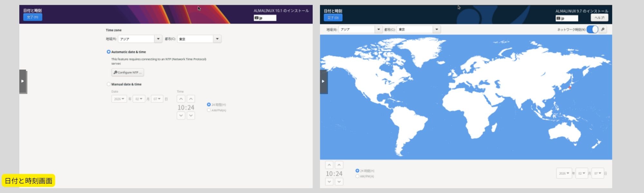Screen dimensions: 644x193
Task: Decrease hours with down arrow in AlmaLinux 9.7
Action: pyautogui.click(x=329, y=182)
